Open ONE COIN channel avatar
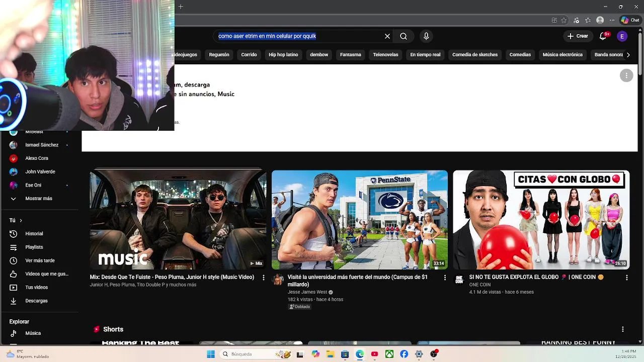The image size is (644, 362). (x=459, y=280)
